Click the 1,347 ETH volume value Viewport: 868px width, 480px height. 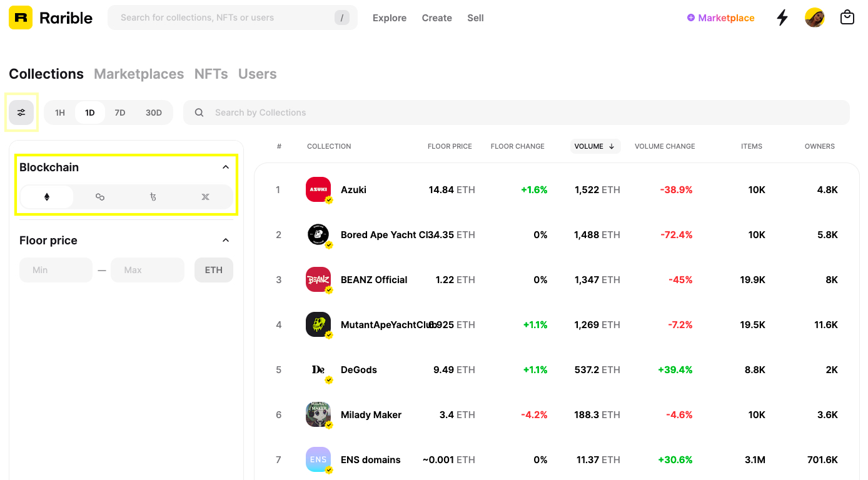(x=597, y=279)
